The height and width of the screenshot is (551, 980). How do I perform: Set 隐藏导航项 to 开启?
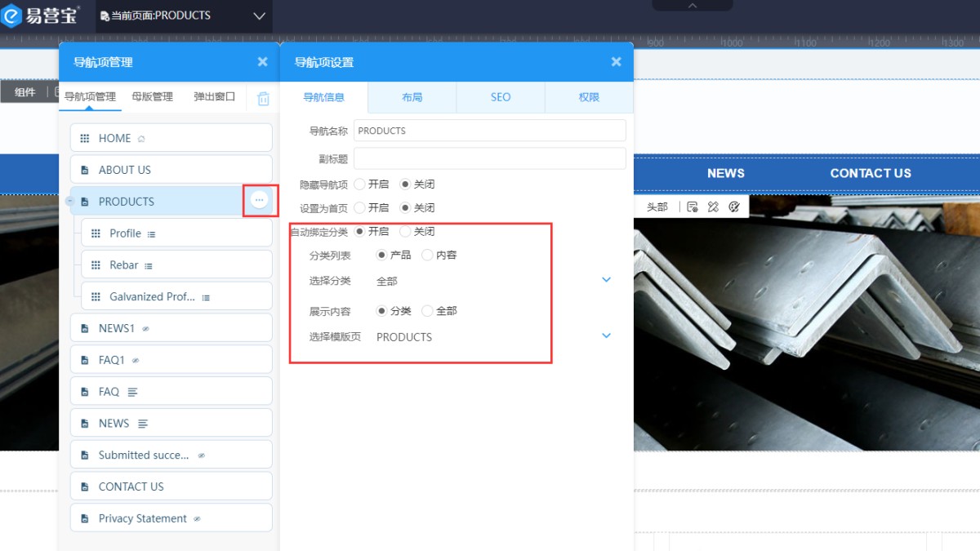[x=359, y=184]
